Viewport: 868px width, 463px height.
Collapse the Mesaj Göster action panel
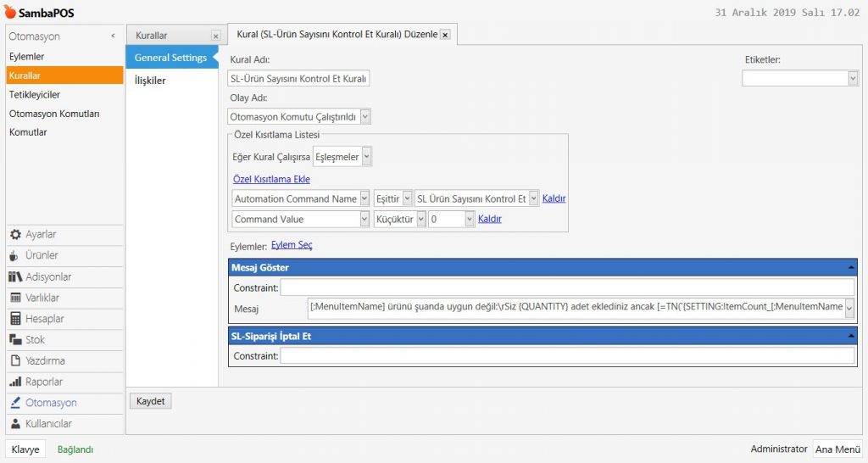click(849, 267)
